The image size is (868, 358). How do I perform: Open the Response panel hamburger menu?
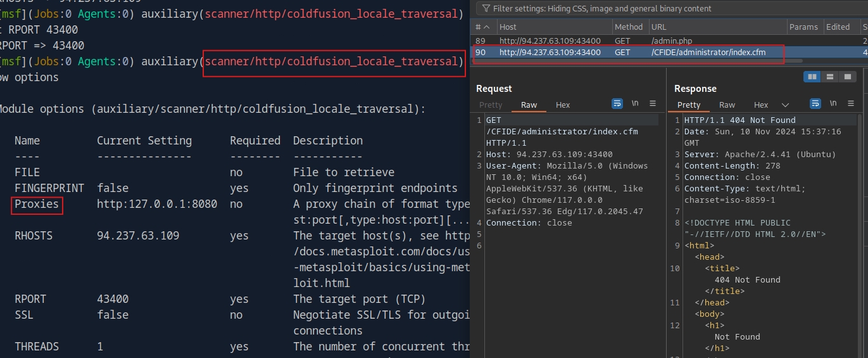click(x=851, y=104)
